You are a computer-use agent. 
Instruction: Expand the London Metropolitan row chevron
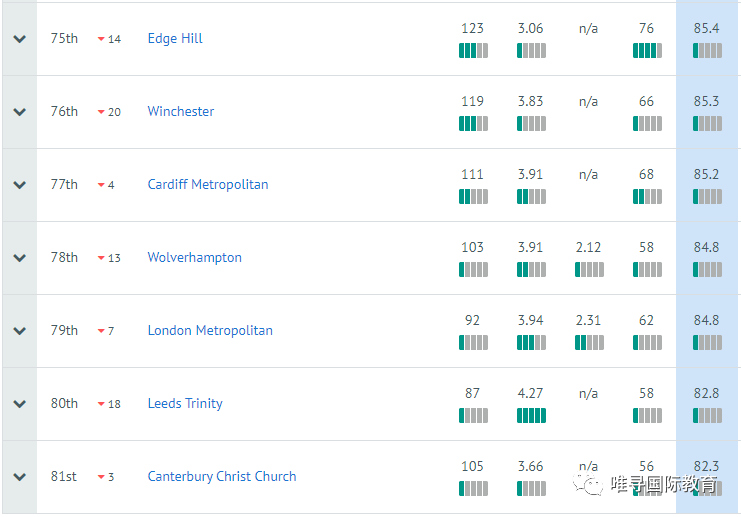tap(19, 331)
